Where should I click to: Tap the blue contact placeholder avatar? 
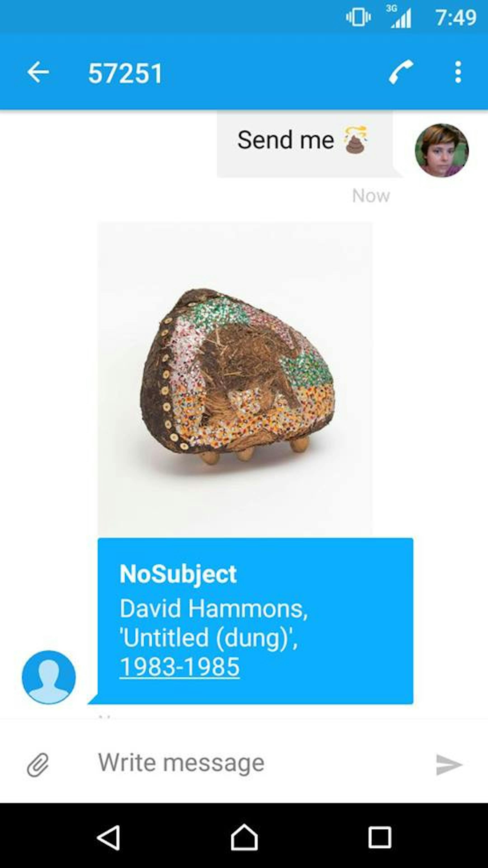[49, 677]
